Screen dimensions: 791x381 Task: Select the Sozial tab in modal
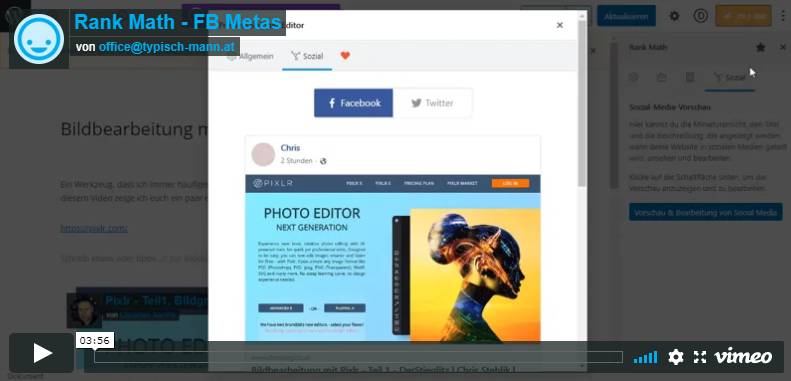(307, 56)
